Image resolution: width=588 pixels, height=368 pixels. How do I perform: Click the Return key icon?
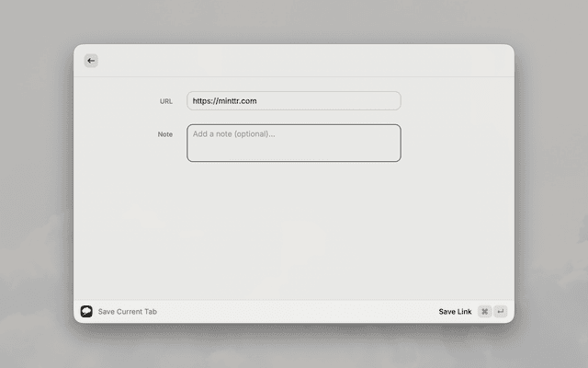[501, 312]
